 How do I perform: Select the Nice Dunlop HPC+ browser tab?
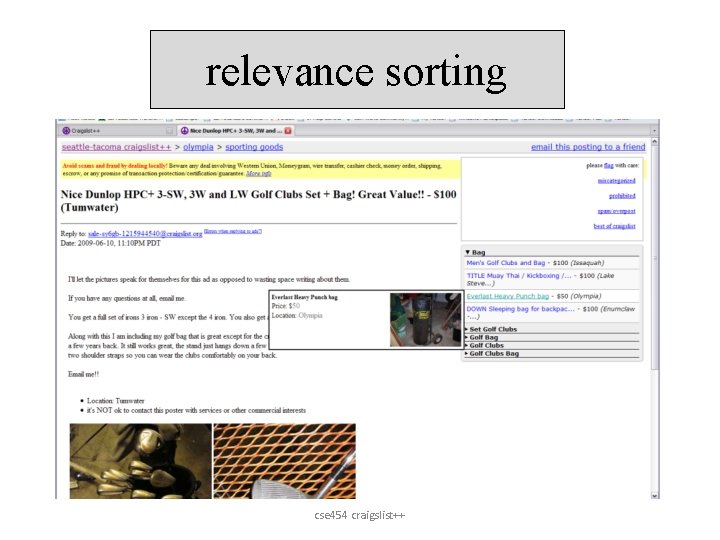point(236,131)
